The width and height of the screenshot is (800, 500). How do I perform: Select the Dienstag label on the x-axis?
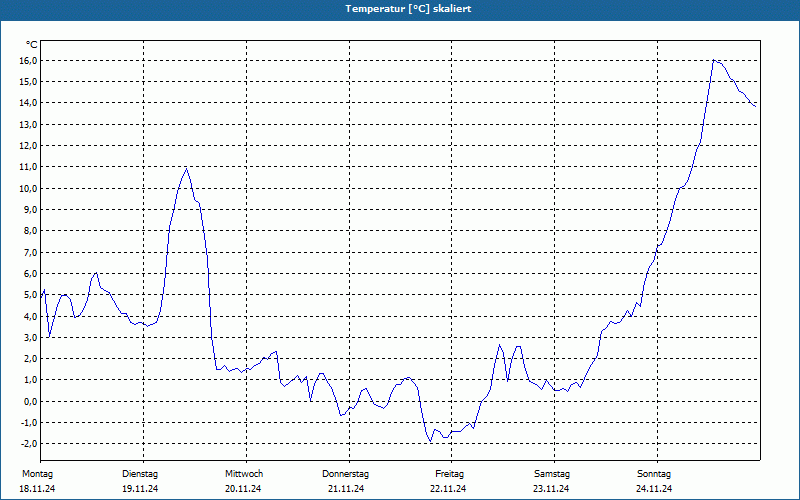[x=140, y=473]
